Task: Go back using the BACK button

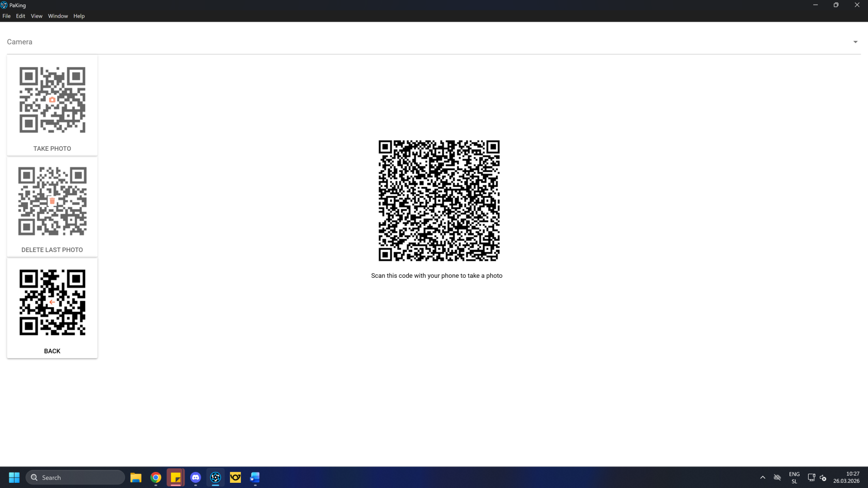Action: (52, 308)
